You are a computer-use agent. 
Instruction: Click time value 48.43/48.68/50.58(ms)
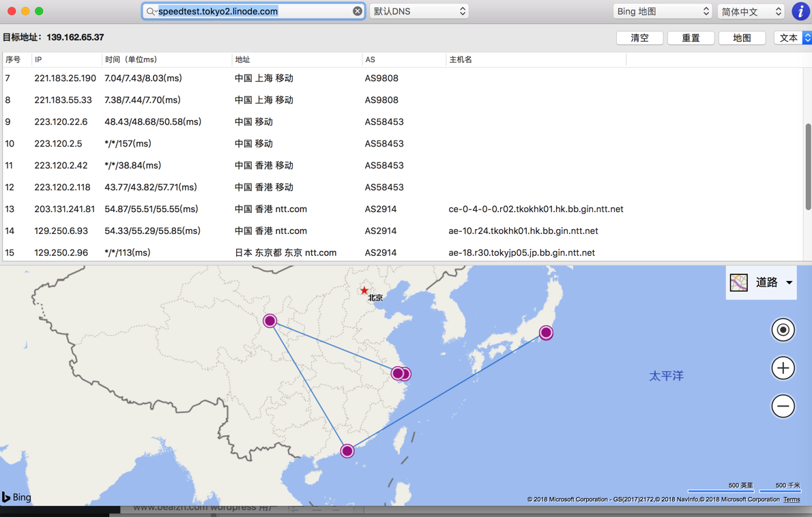pyautogui.click(x=153, y=121)
